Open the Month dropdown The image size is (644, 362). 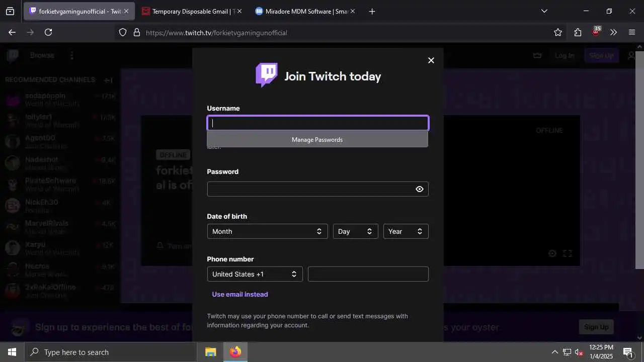(267, 231)
